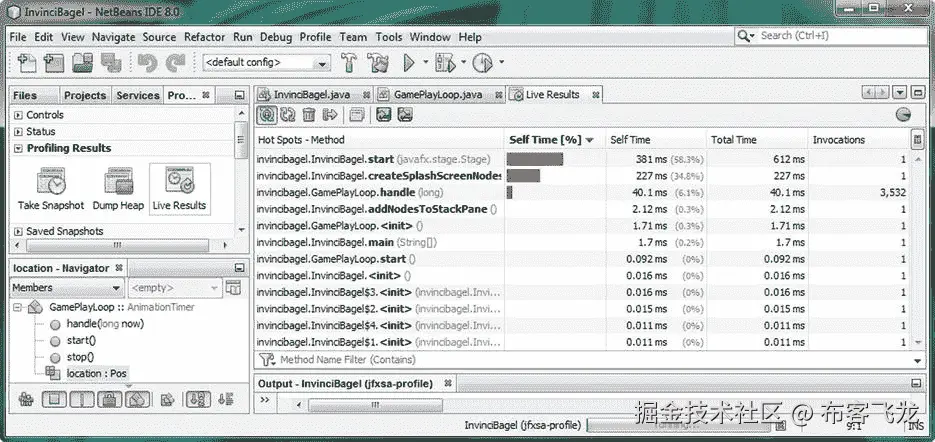Switch to the Services tab
Image resolution: width=935 pixels, height=442 pixels.
(138, 95)
